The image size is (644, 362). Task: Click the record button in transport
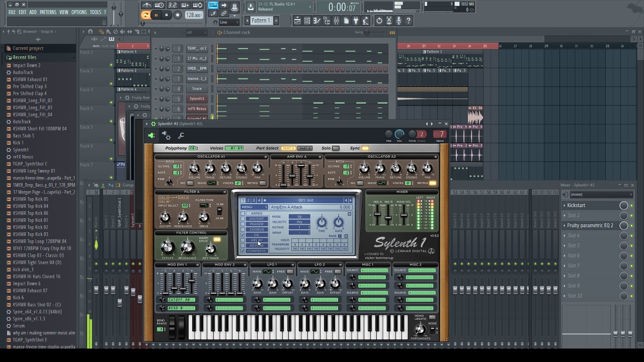coord(178,15)
